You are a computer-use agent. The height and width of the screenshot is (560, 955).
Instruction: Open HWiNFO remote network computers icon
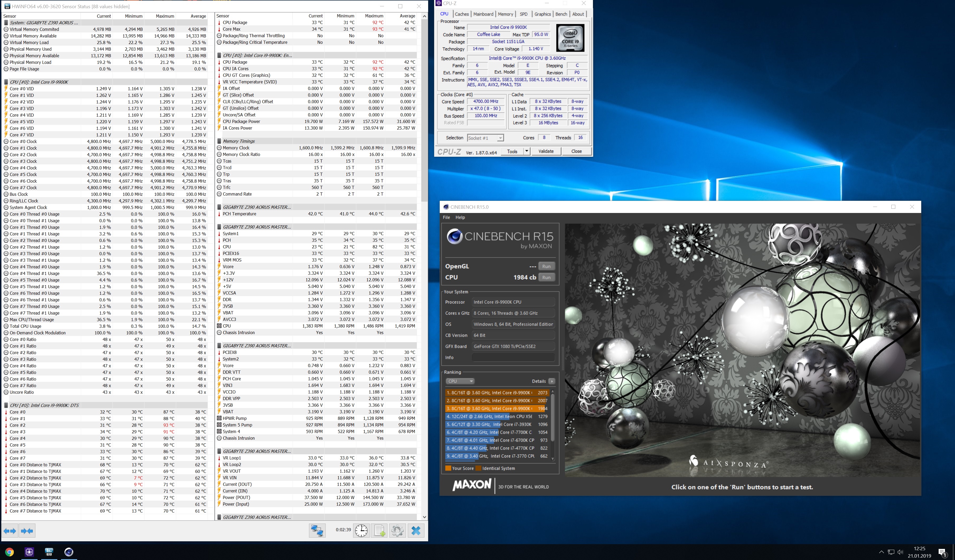click(317, 530)
